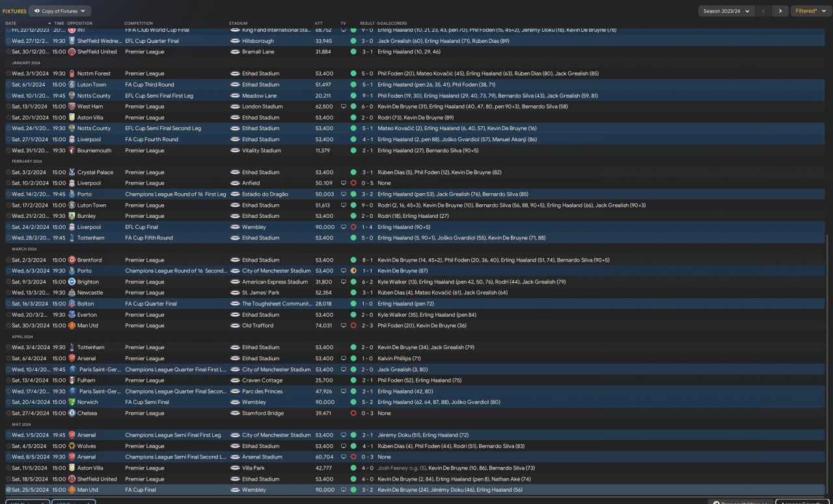
Task: Sort by the Att column header
Action: click(x=318, y=23)
